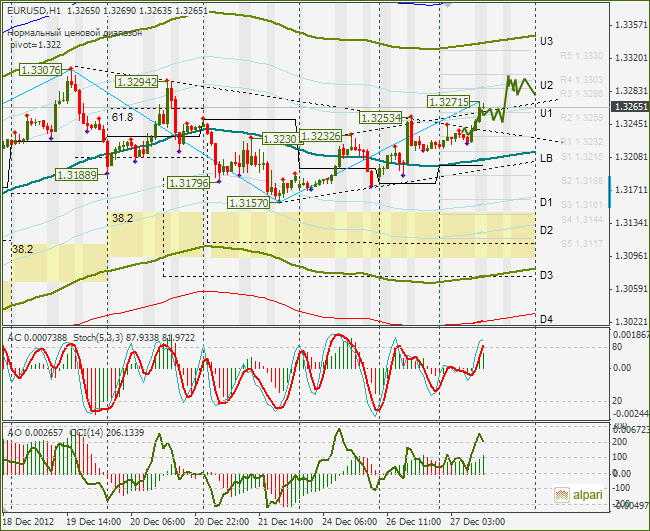This screenshot has height=531, width=650.
Task: Click the U1 band label
Action: [546, 114]
